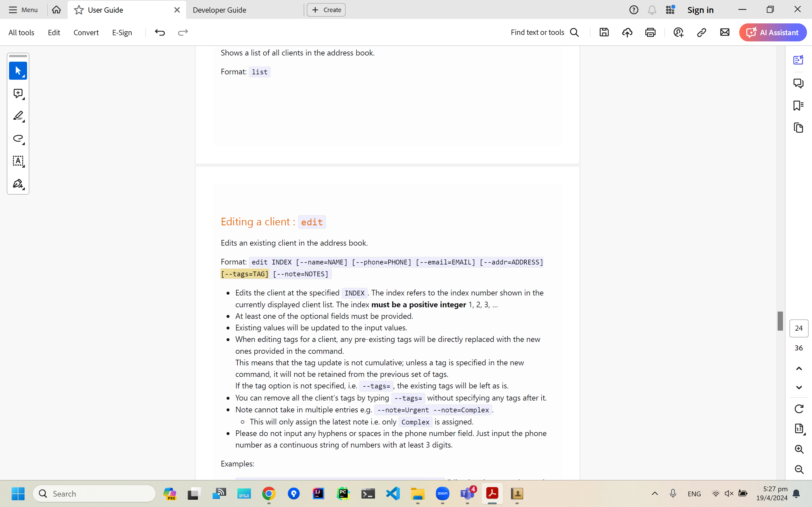Rotate the page view
The height and width of the screenshot is (507, 812).
pos(799,409)
